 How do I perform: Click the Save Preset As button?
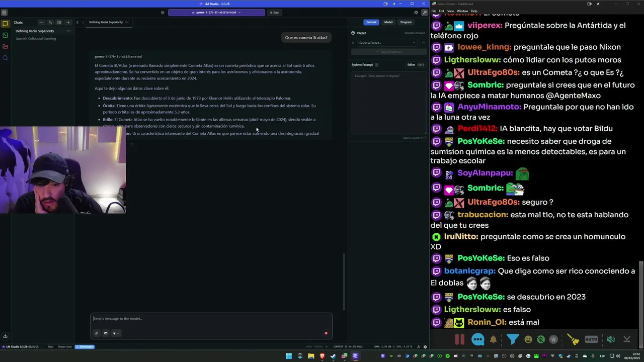[388, 52]
